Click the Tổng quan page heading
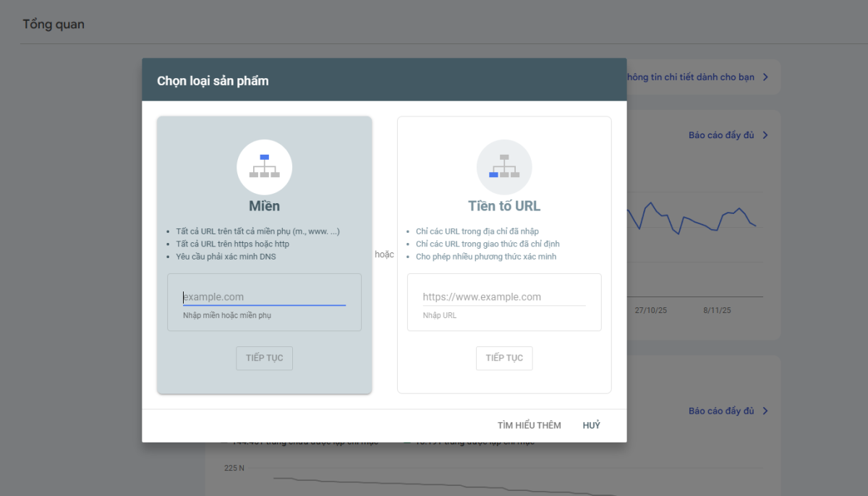 54,24
